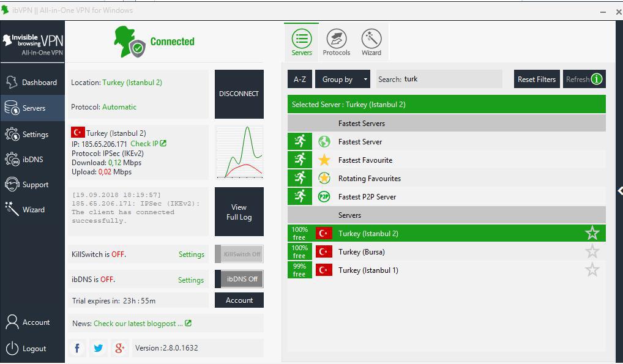Click the 'Turkey (Istanbul 2)' location value
The image size is (623, 364).
click(x=132, y=82)
